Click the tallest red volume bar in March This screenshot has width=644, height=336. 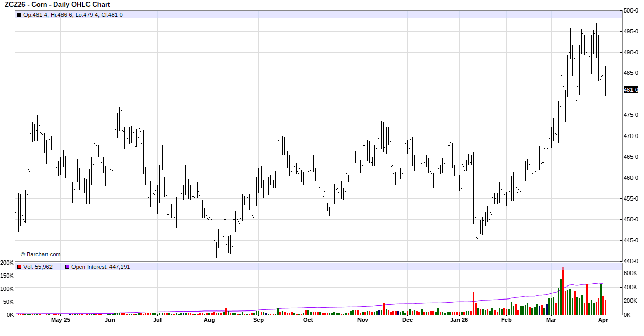pyautogui.click(x=563, y=292)
